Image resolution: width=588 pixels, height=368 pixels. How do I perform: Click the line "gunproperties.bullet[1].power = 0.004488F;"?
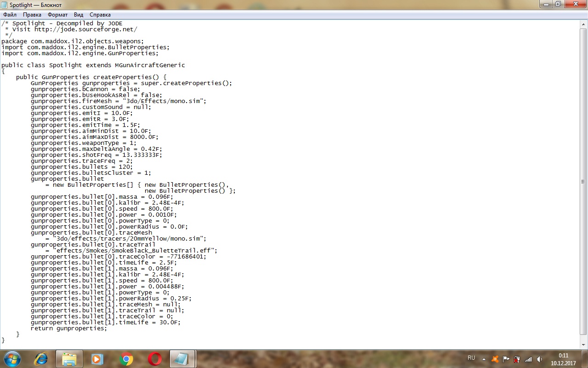[x=107, y=286]
